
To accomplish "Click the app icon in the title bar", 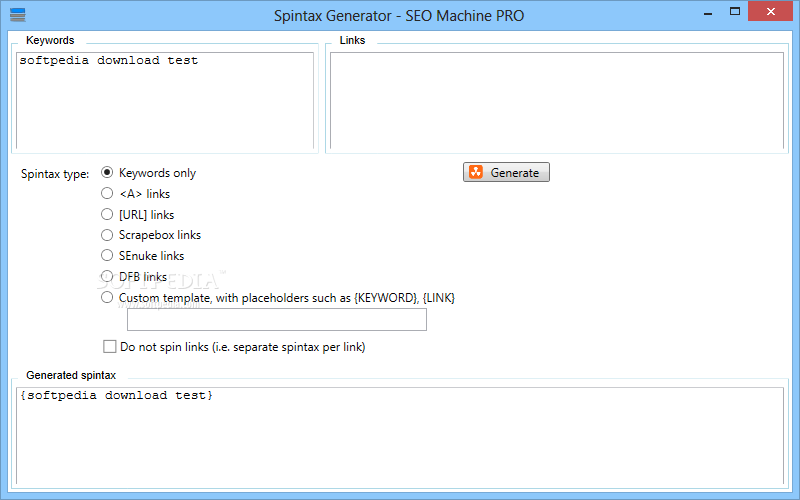I will point(17,15).
